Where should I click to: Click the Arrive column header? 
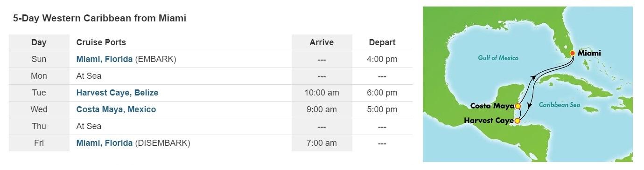pos(322,42)
